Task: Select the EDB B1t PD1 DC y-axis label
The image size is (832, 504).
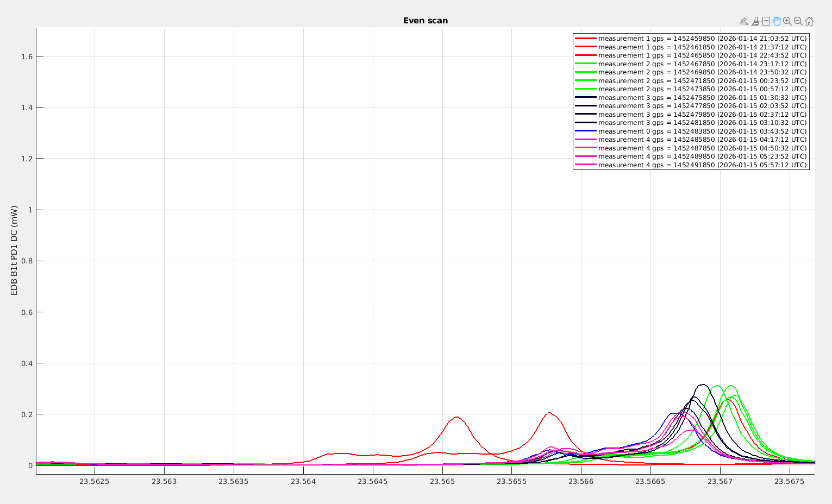Action: pyautogui.click(x=14, y=250)
